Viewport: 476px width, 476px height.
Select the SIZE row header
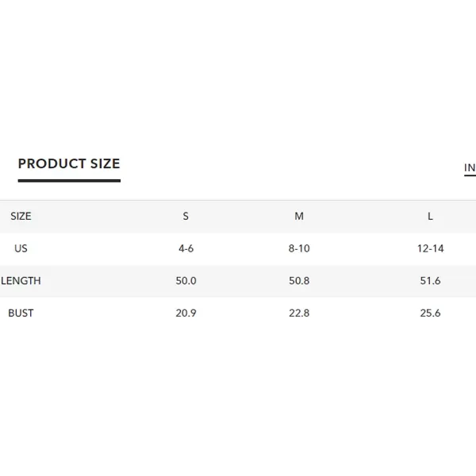pyautogui.click(x=21, y=216)
